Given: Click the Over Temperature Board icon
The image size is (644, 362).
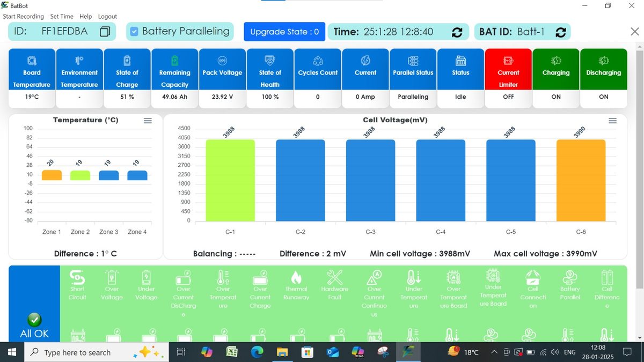Looking at the screenshot, I should [x=454, y=277].
